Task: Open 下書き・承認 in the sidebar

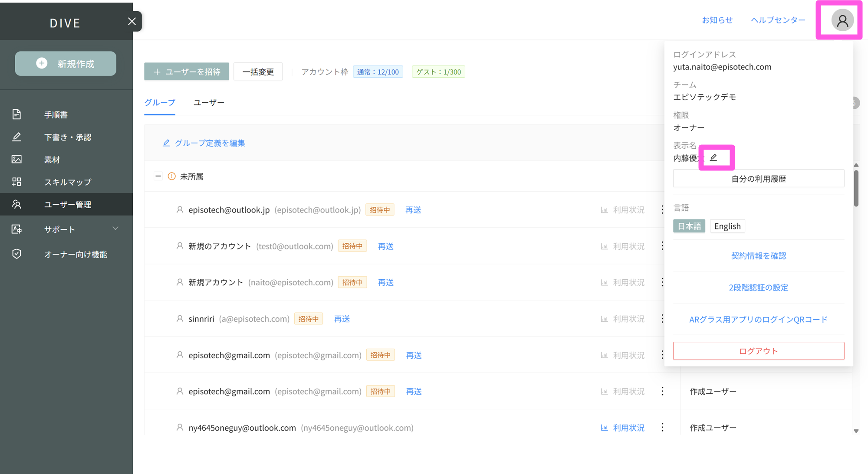Action: pos(67,137)
